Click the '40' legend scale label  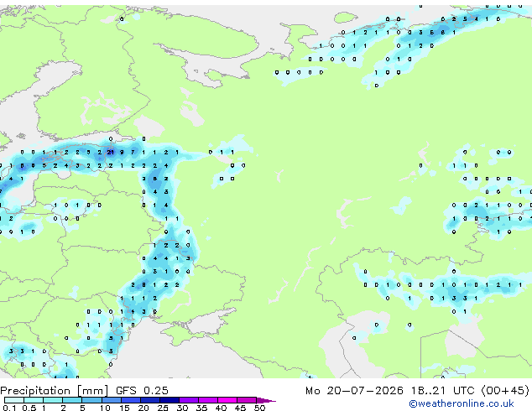click(x=221, y=408)
